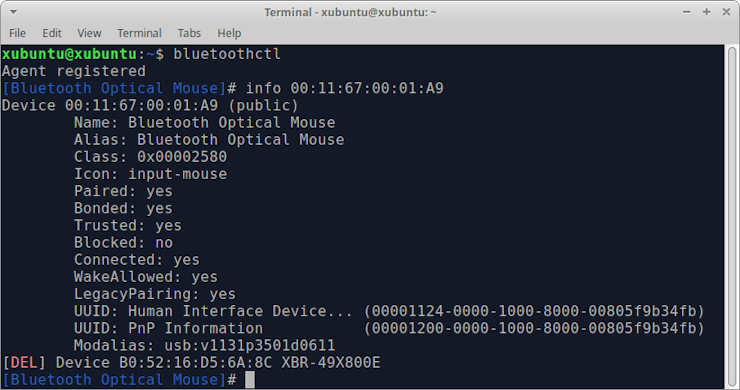This screenshot has width=740, height=390.
Task: Close the terminal window
Action: pyautogui.click(x=726, y=12)
